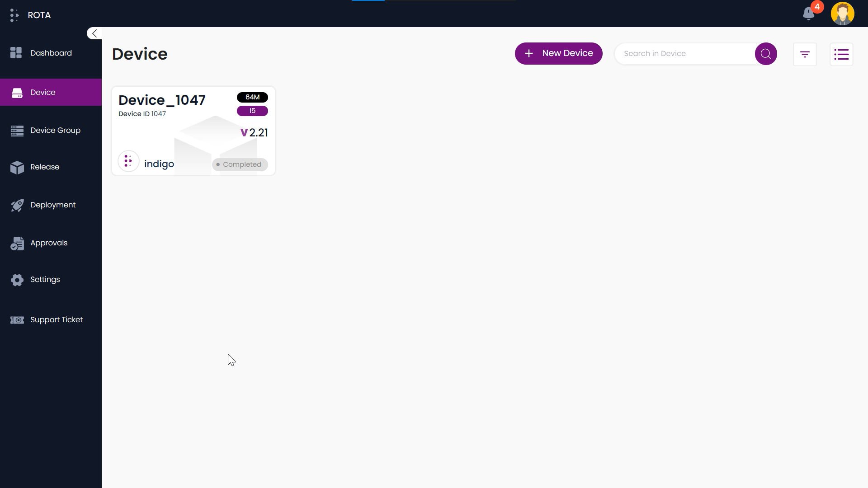The height and width of the screenshot is (488, 868).
Task: Open the grid/list view switcher
Action: 842,54
